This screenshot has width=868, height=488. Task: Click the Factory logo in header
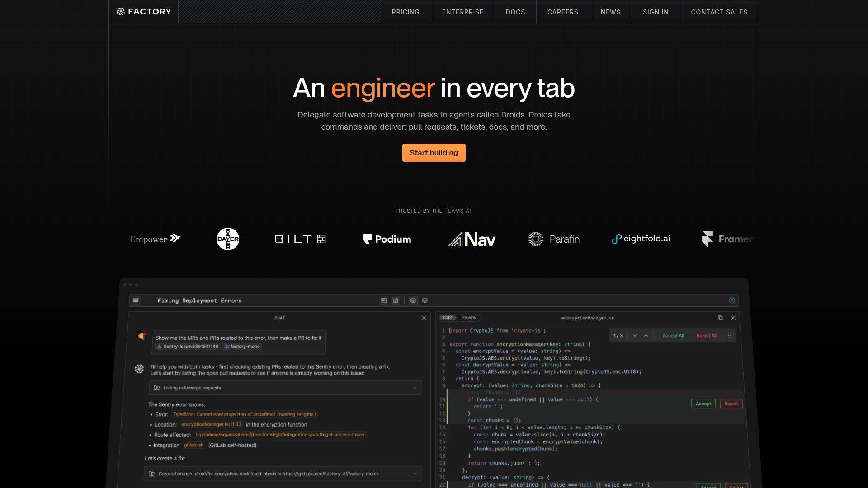point(144,12)
